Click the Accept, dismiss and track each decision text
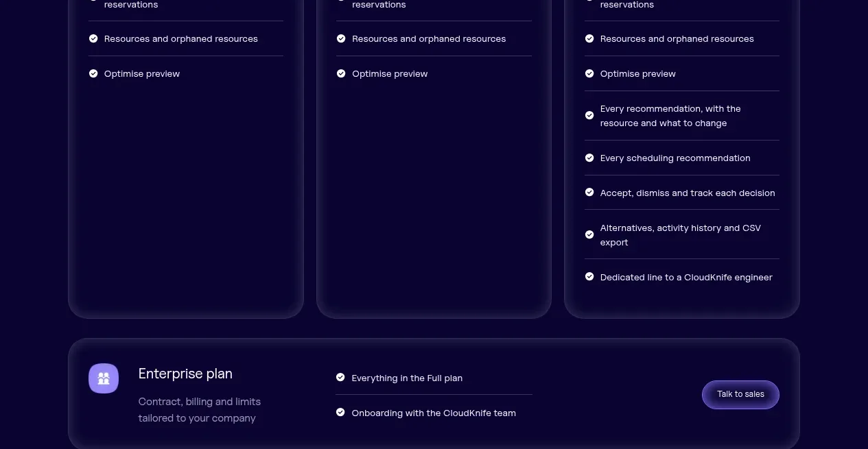Screen dimensions: 868x449 pyautogui.click(x=688, y=193)
